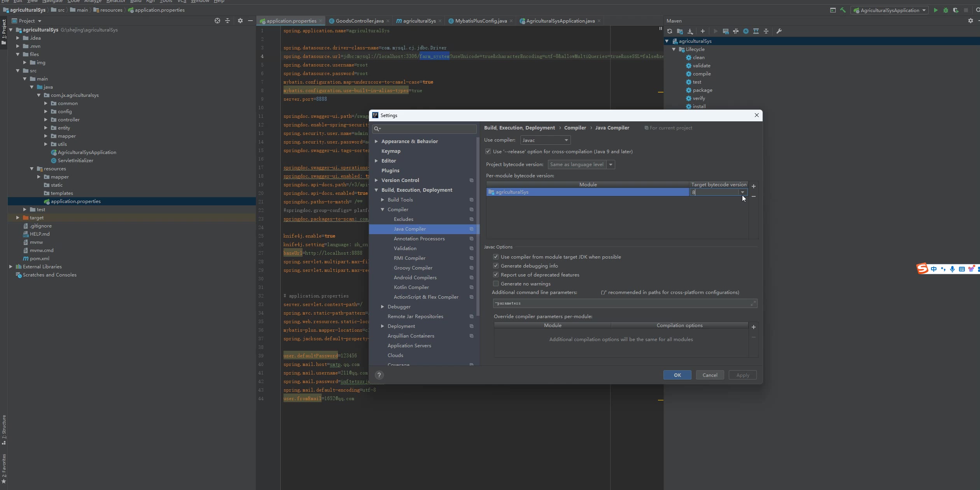Click Execute Maven Goal icon

tap(725, 31)
